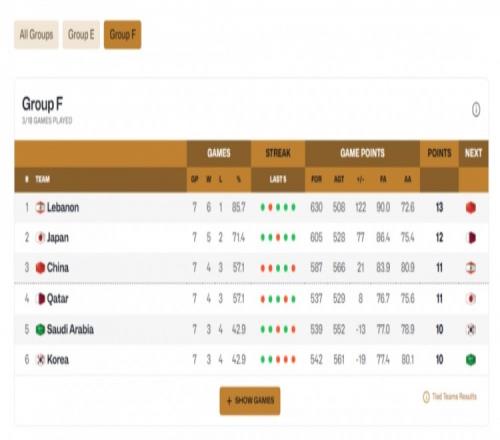
Task: Click Saudi Arabia's flag icon beside its name
Action: (x=40, y=329)
